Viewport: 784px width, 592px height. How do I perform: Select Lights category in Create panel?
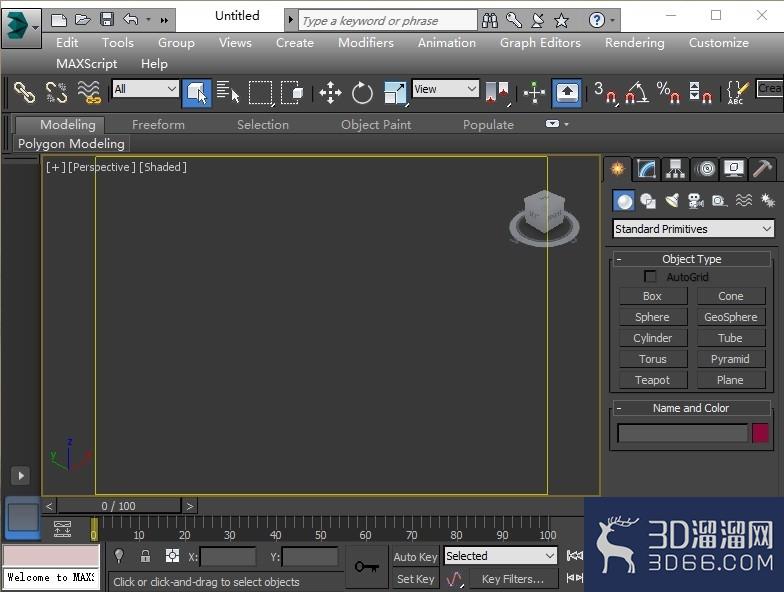(672, 201)
